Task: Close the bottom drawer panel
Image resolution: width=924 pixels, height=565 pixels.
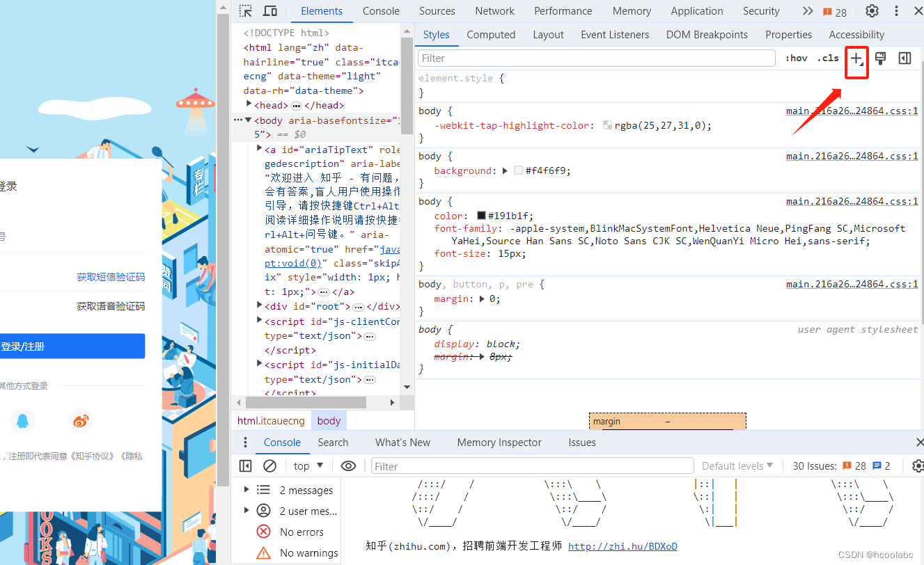Action: pos(918,443)
